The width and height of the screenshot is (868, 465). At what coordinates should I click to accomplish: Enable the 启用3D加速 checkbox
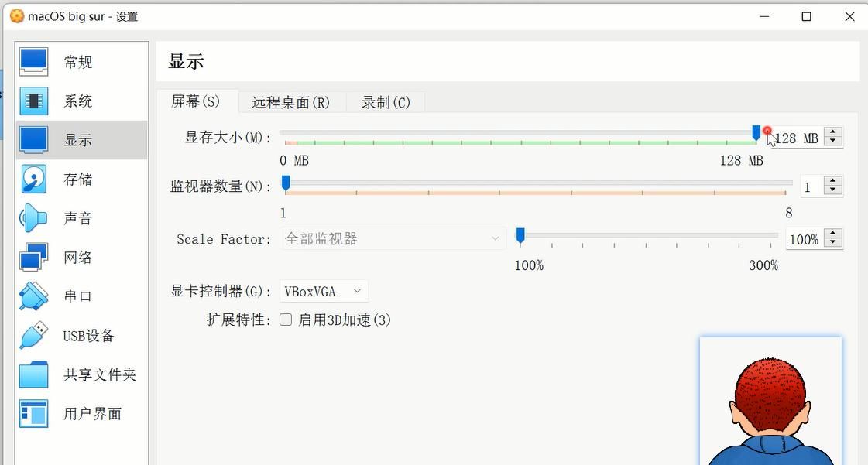tap(286, 320)
